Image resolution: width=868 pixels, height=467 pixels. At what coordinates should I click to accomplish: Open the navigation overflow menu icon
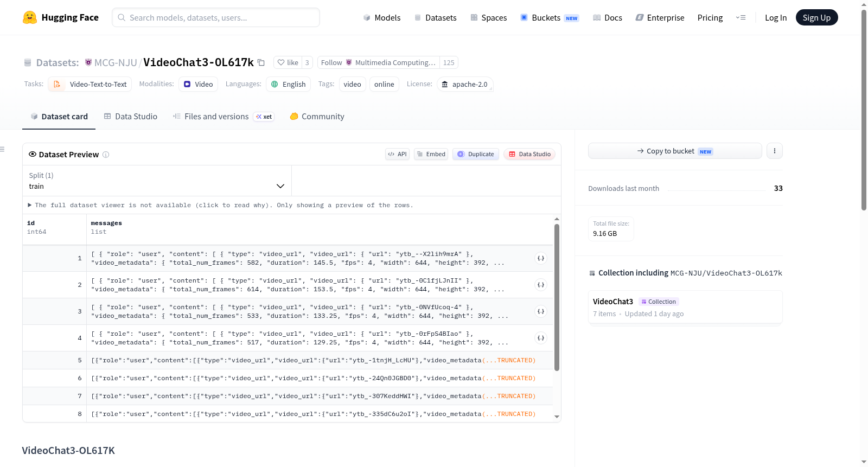[741, 17]
